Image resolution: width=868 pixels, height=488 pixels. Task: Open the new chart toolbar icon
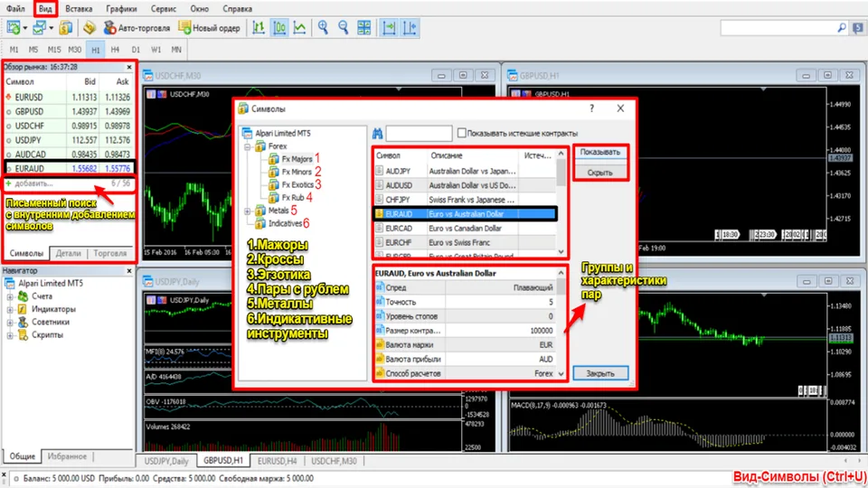(x=14, y=28)
